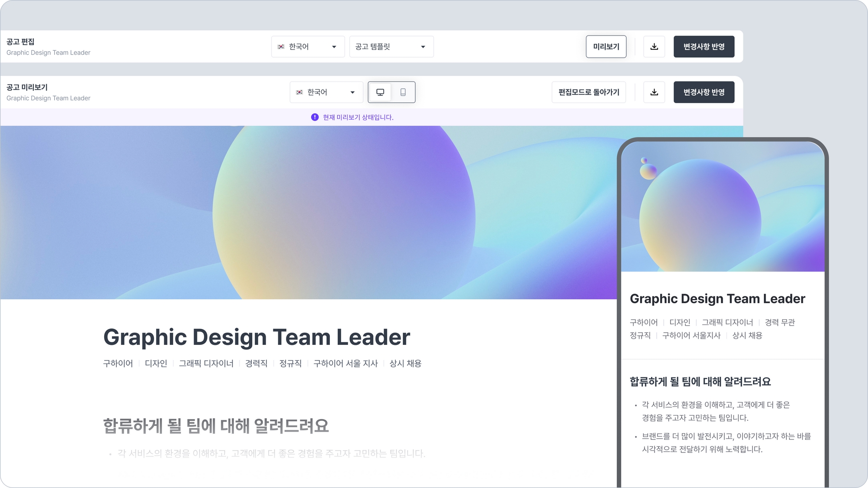Click download icon in 공고 미리보기 toolbar
868x488 pixels.
654,92
